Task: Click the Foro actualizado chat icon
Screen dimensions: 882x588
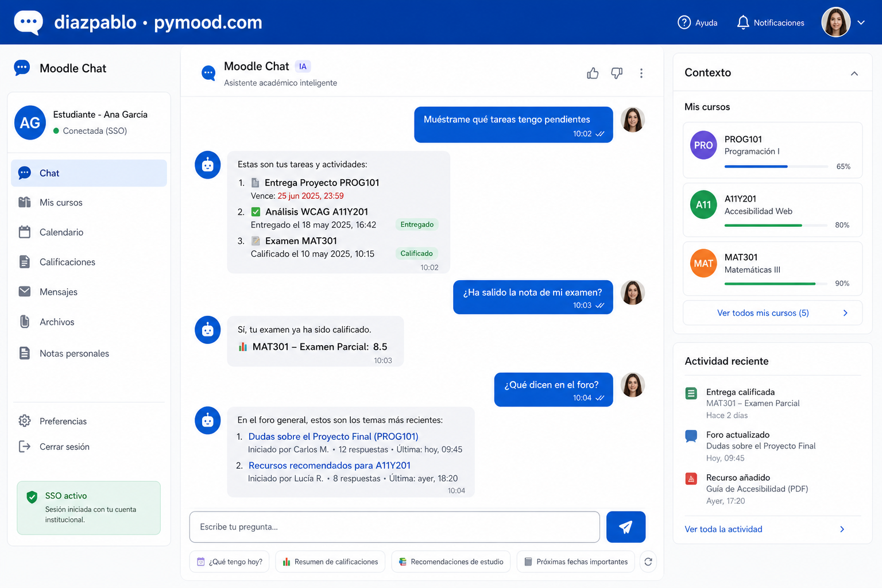Action: pyautogui.click(x=691, y=436)
